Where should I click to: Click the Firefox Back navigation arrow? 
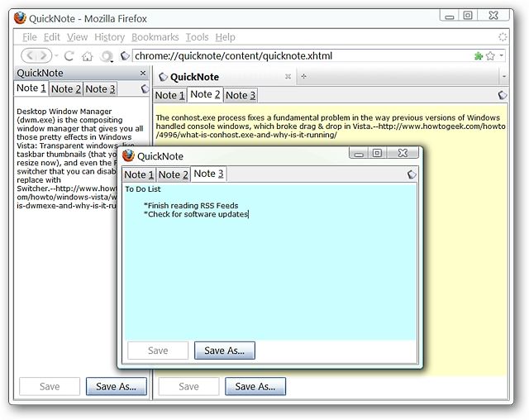[x=30, y=55]
